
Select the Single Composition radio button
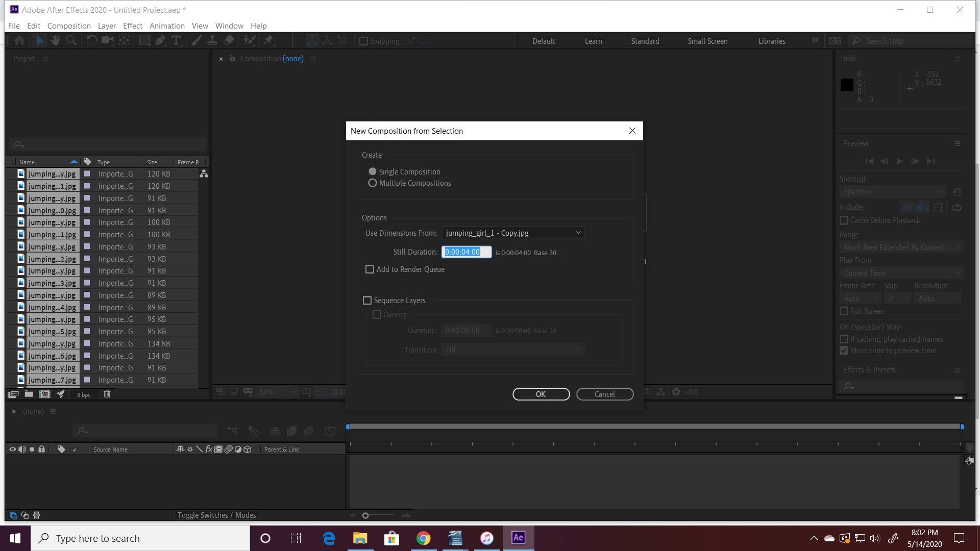coord(373,171)
